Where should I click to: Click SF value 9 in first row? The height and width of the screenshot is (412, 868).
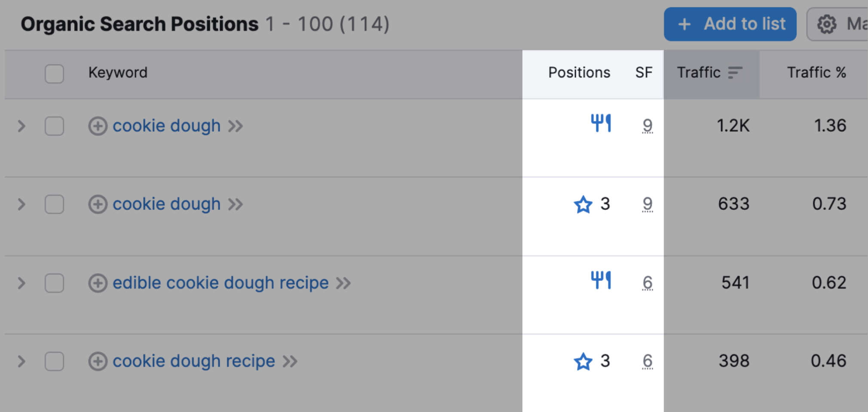(648, 126)
